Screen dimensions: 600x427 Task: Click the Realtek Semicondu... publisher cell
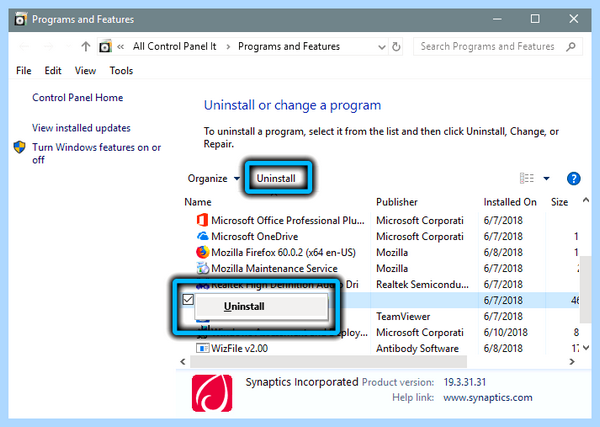422,285
